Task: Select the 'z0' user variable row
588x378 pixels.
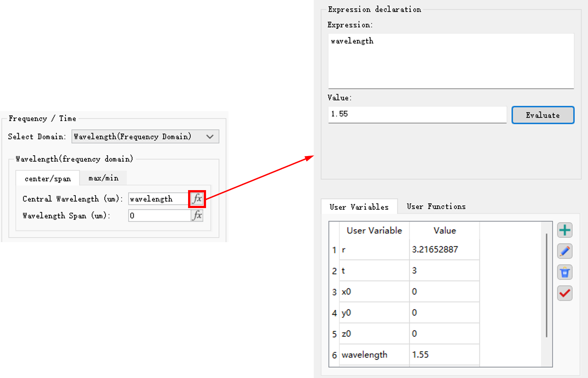Action: point(404,334)
